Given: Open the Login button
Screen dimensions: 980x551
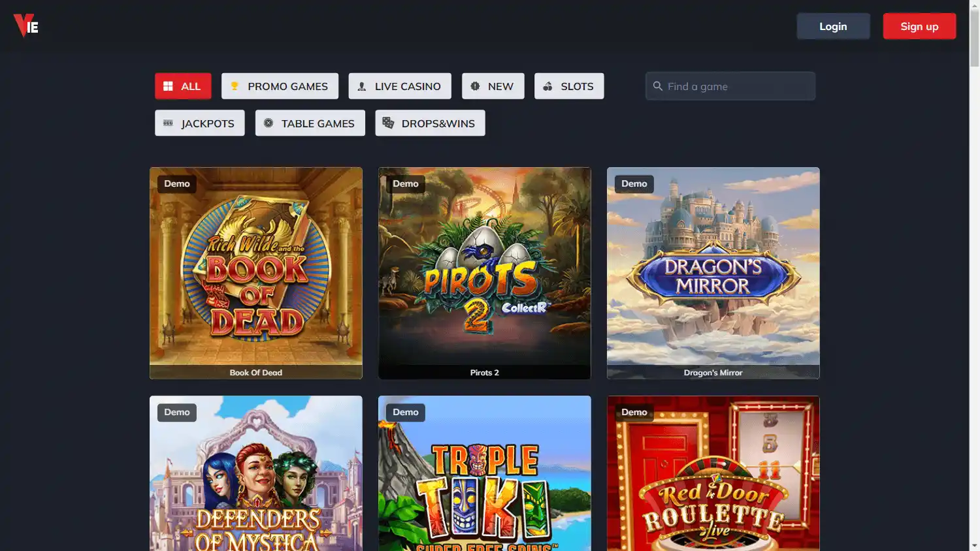Looking at the screenshot, I should (833, 26).
